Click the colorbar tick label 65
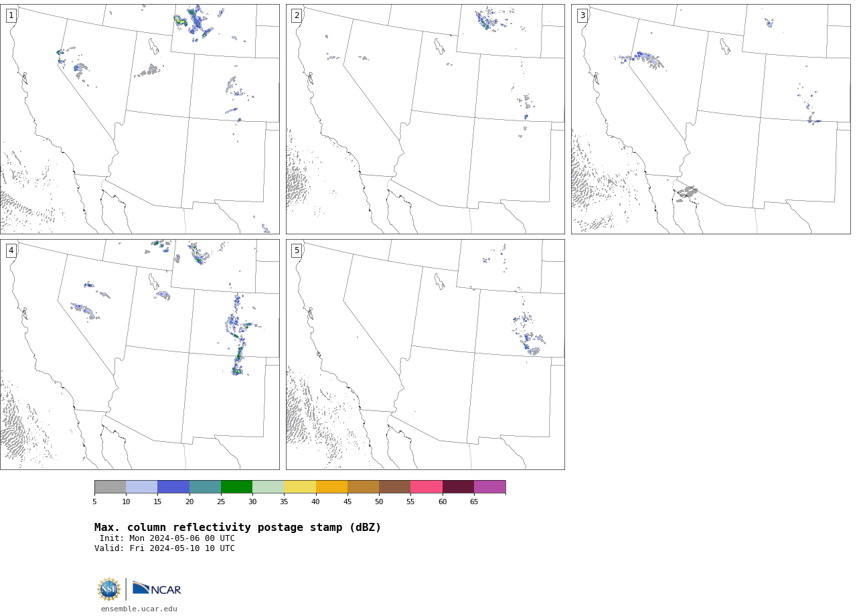 tap(474, 502)
